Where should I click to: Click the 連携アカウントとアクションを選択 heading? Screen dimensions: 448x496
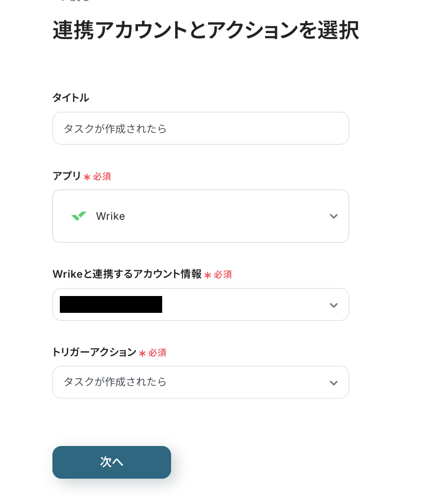(206, 31)
